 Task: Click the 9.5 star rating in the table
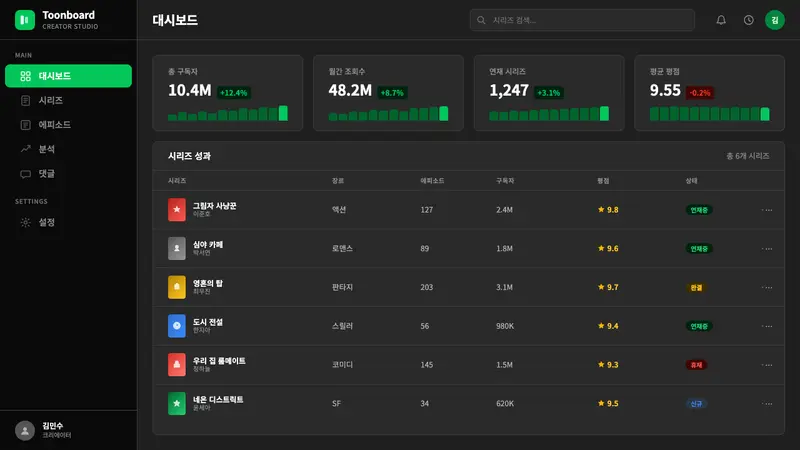click(608, 404)
